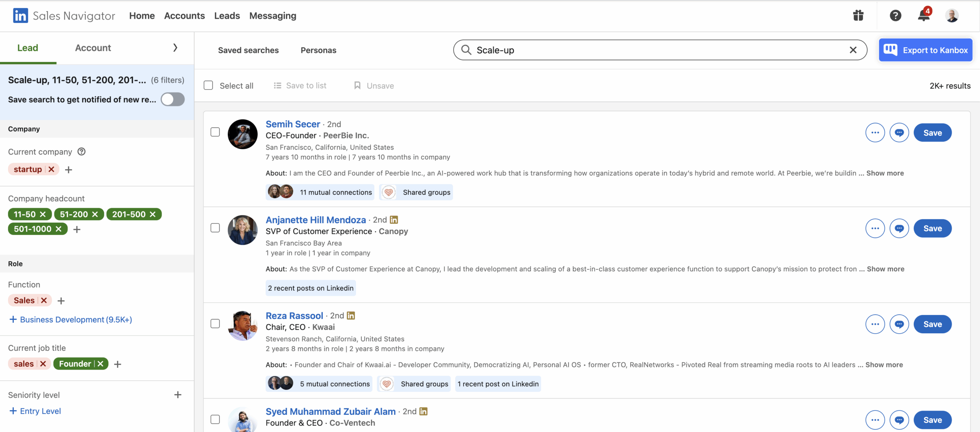The height and width of the screenshot is (432, 980).
Task: Open more options for Reza Rassool
Action: point(875,324)
